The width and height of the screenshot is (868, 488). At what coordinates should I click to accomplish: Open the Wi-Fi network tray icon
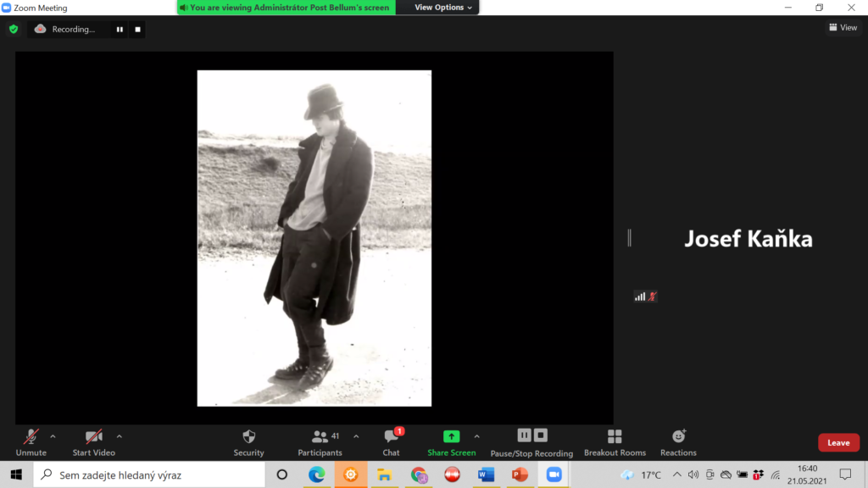click(x=776, y=474)
